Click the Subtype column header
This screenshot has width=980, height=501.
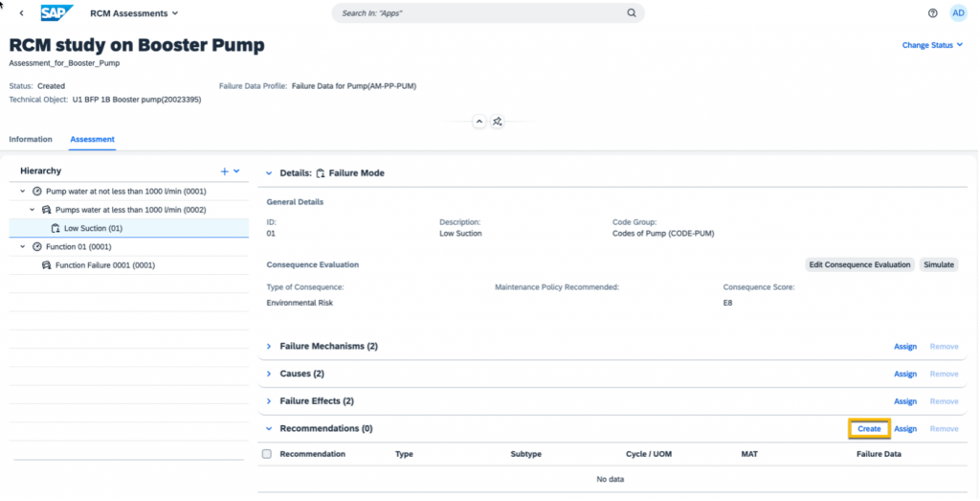point(525,454)
